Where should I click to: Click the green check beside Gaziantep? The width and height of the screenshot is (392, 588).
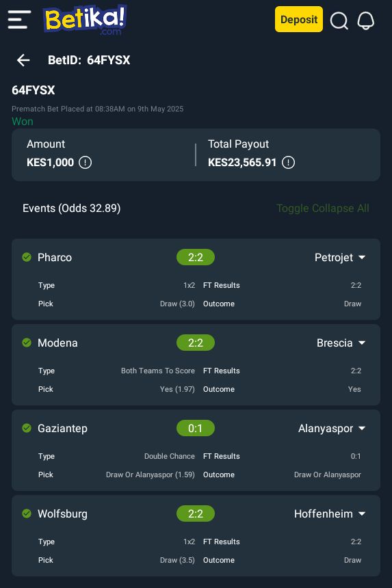(x=27, y=428)
